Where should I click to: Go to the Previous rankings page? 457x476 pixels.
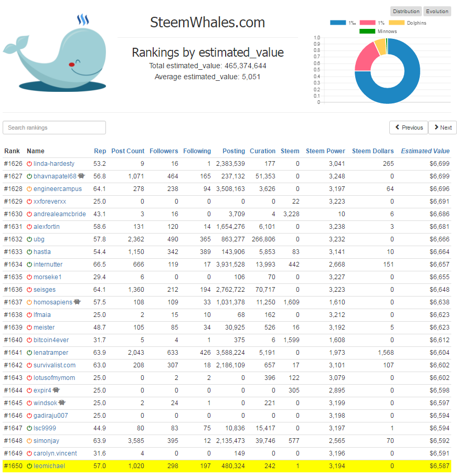(x=409, y=128)
